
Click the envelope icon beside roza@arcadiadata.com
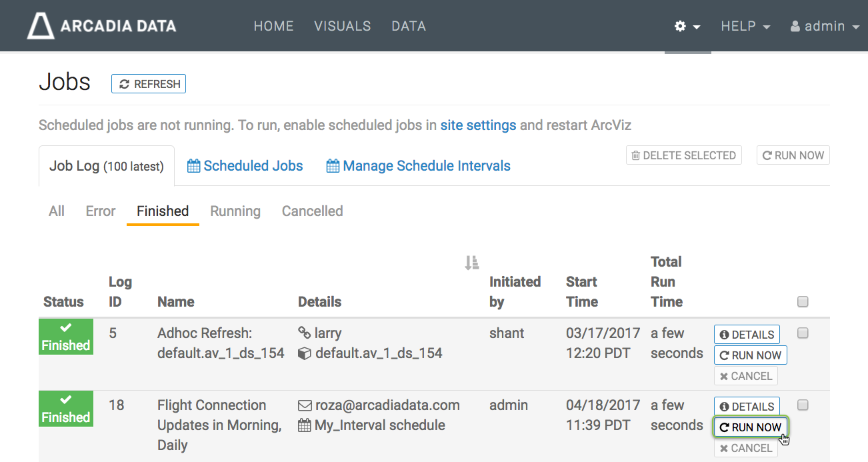(x=304, y=405)
